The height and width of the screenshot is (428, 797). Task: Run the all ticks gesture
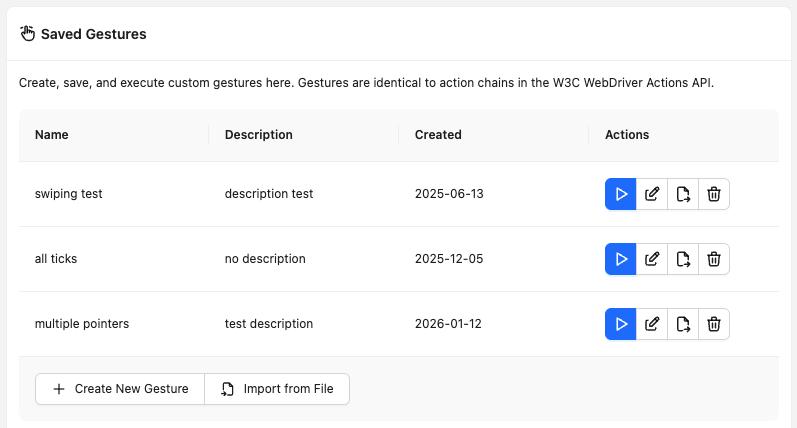point(621,259)
